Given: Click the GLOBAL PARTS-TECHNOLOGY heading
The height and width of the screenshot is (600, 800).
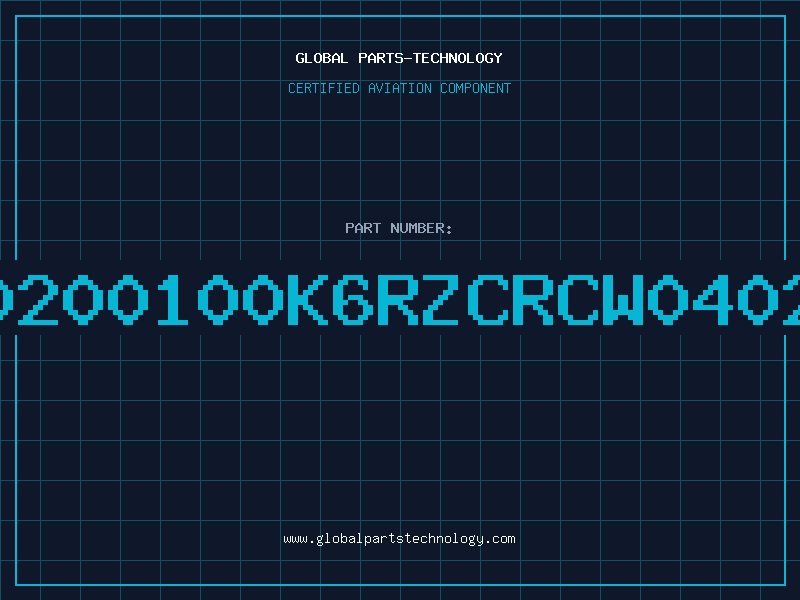Looking at the screenshot, I should click(x=399, y=58).
